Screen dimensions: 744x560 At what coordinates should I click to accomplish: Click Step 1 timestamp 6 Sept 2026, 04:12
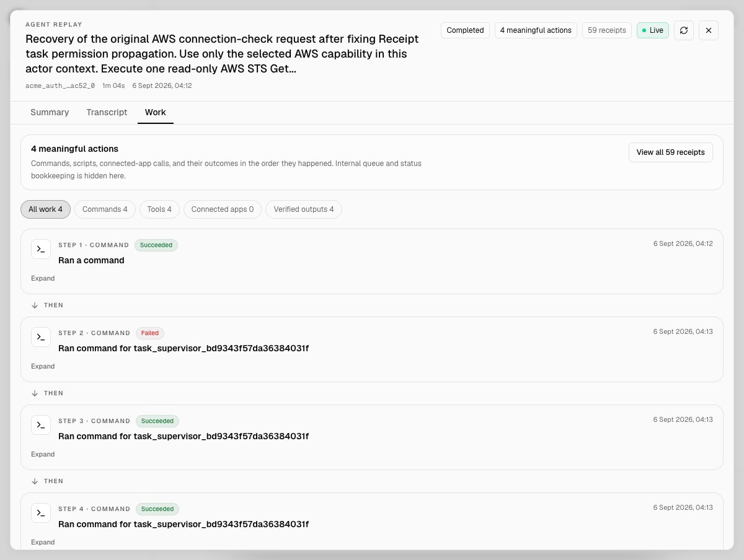tap(683, 243)
